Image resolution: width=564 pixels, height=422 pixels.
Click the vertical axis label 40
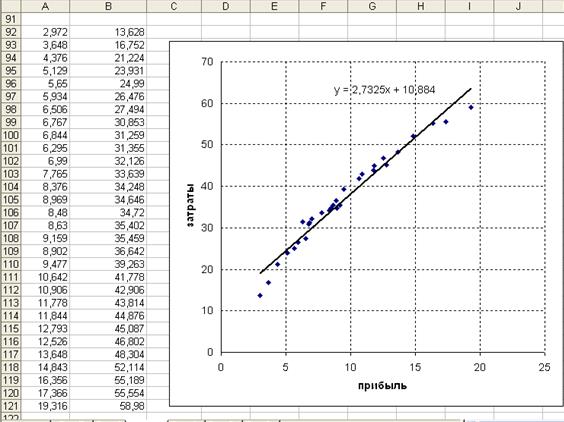click(x=208, y=186)
